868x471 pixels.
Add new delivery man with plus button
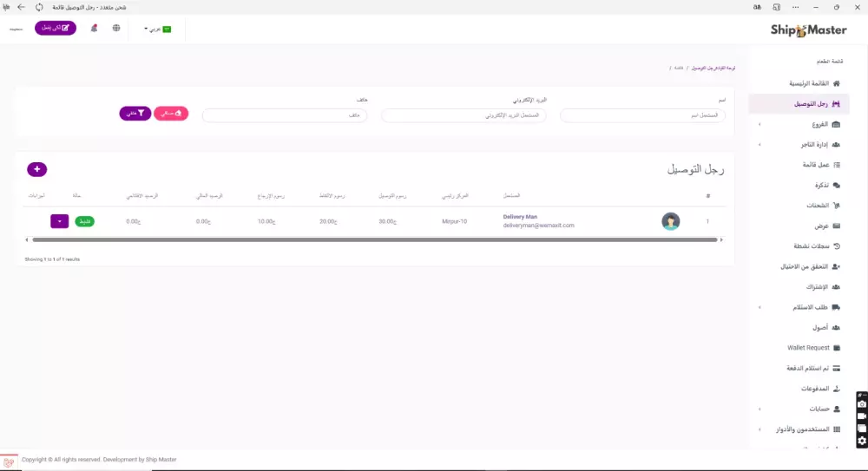[37, 169]
